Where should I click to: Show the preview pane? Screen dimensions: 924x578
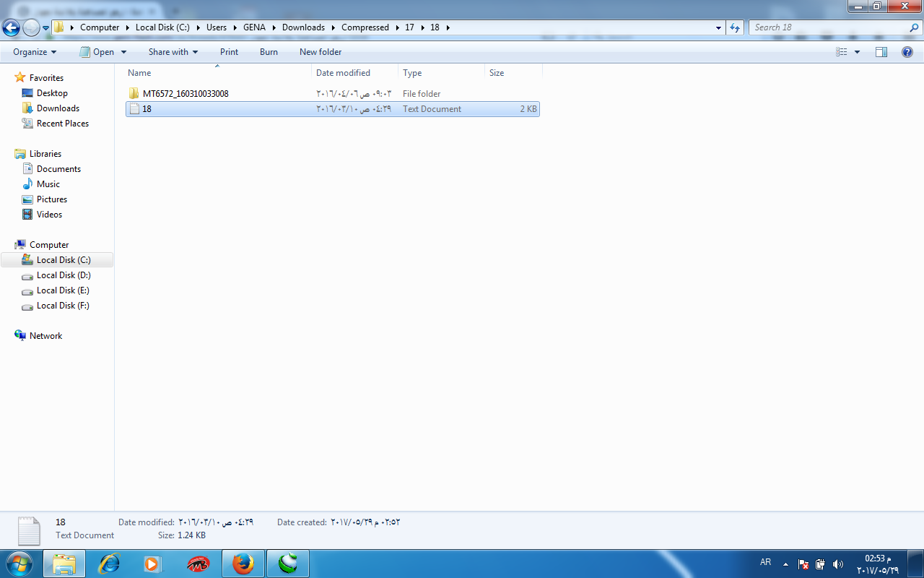(881, 52)
